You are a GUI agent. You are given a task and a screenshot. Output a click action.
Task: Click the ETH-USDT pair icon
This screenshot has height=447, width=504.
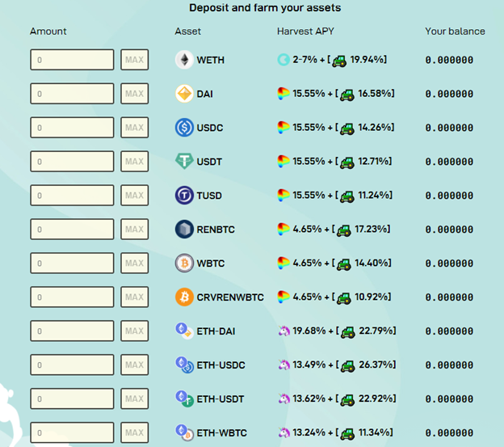184,399
